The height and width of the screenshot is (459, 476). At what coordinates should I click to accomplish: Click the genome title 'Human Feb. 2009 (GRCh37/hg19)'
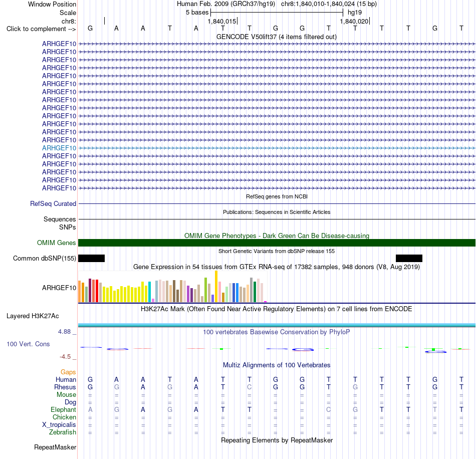[x=226, y=4]
